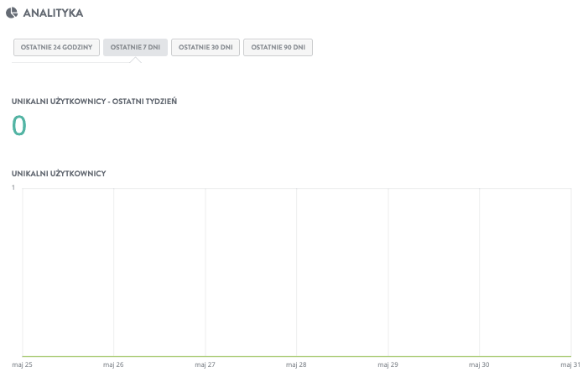
Task: Click the maj 26 axis label
Action: click(113, 364)
